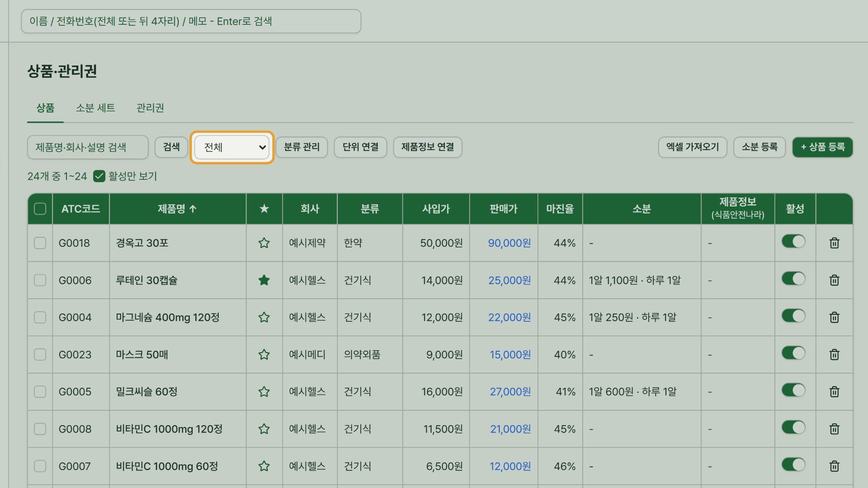
Task: Check the G0007 row checkbox
Action: (x=40, y=466)
